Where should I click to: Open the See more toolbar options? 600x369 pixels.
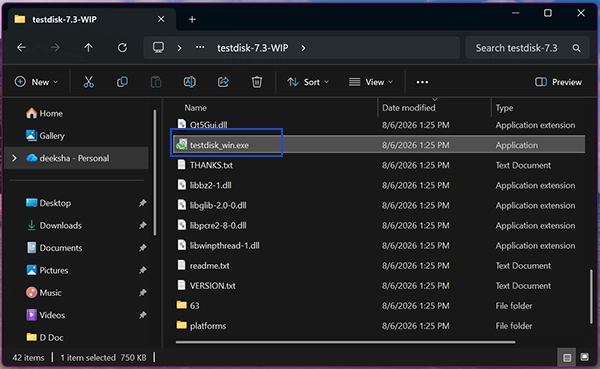[422, 82]
